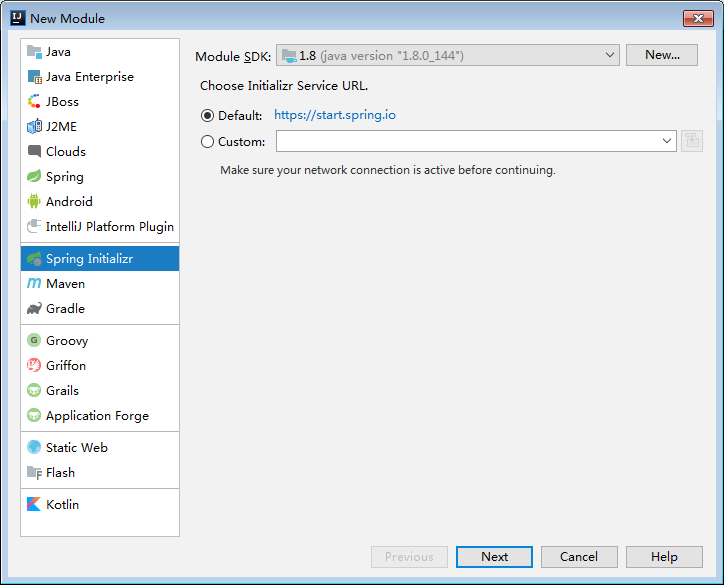Click the import icon beside Custom URL field

coord(692,141)
